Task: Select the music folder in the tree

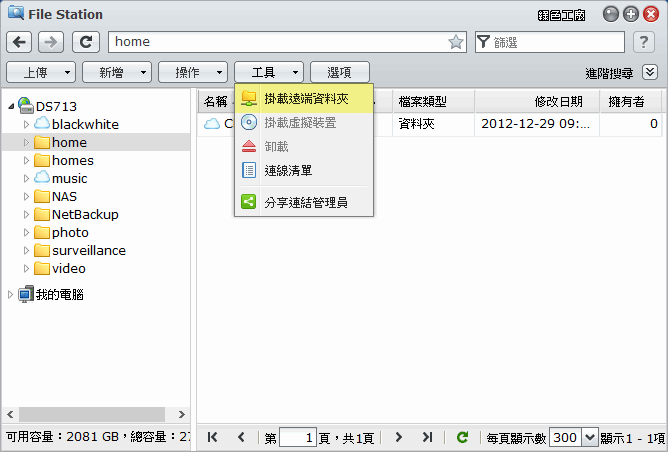Action: pos(69,178)
